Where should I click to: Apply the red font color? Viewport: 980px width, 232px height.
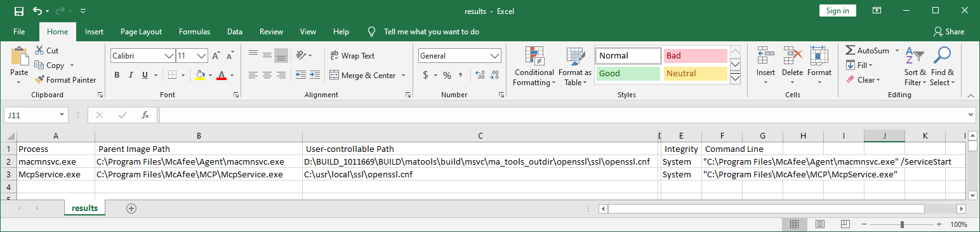(222, 75)
